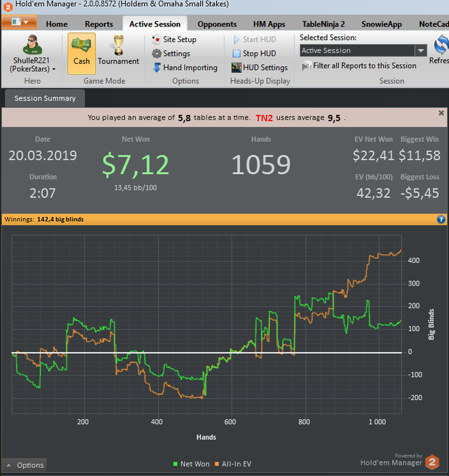The height and width of the screenshot is (476, 449).
Task: Select the Active Session tab
Action: pos(155,24)
